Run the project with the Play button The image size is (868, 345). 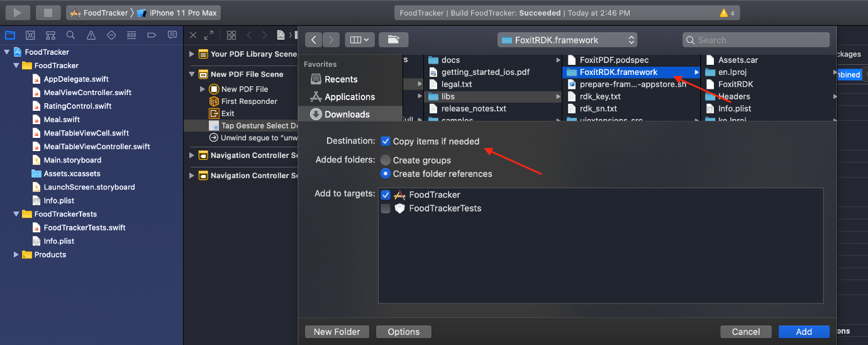pos(18,13)
